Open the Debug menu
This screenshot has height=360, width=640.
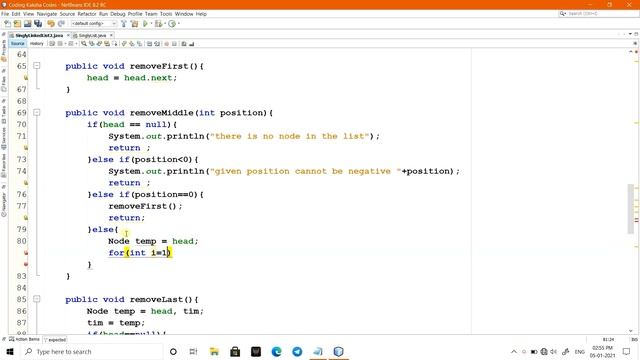click(118, 14)
